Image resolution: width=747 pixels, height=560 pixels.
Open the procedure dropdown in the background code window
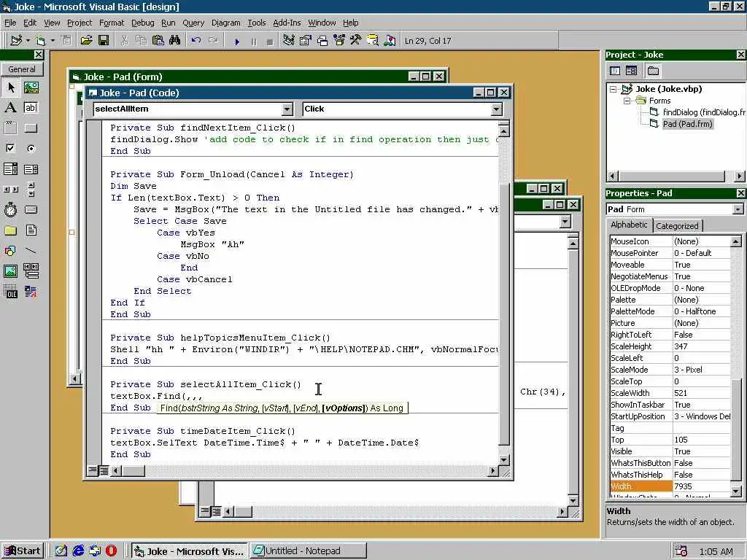pos(565,222)
